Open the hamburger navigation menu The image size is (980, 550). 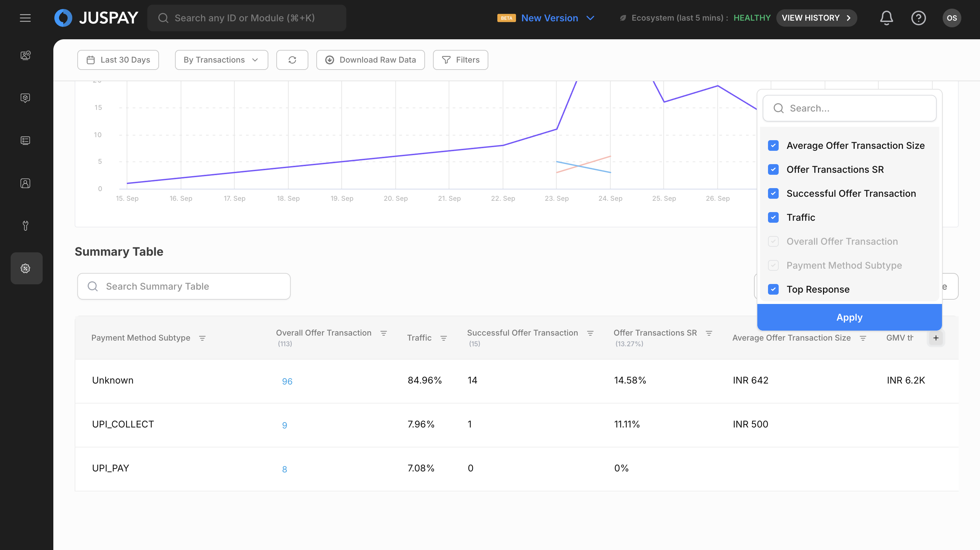(25, 18)
